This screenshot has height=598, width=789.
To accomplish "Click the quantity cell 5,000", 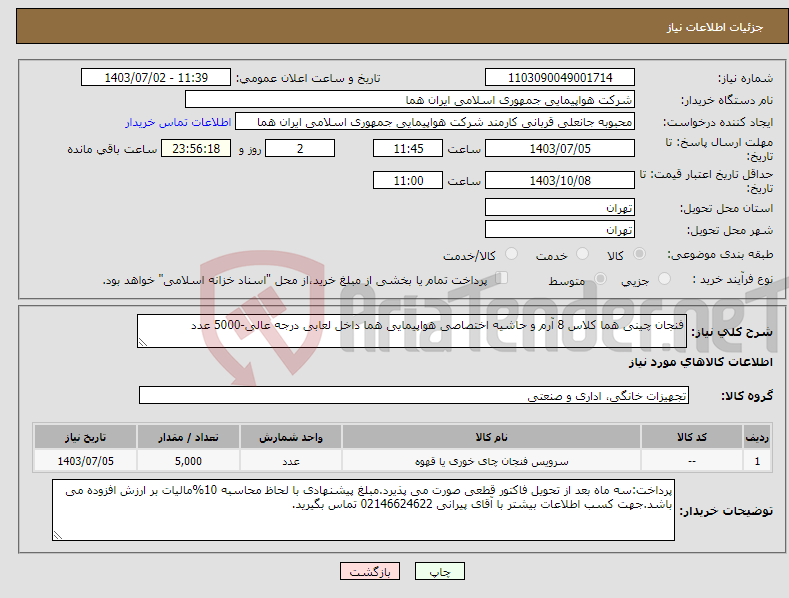I will point(188,461).
